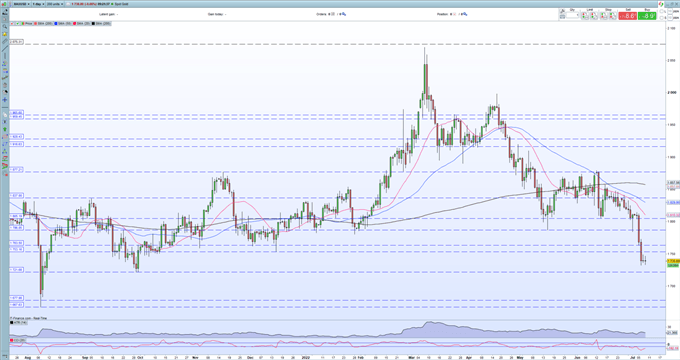Pick the trend line drawing tool

5,48
